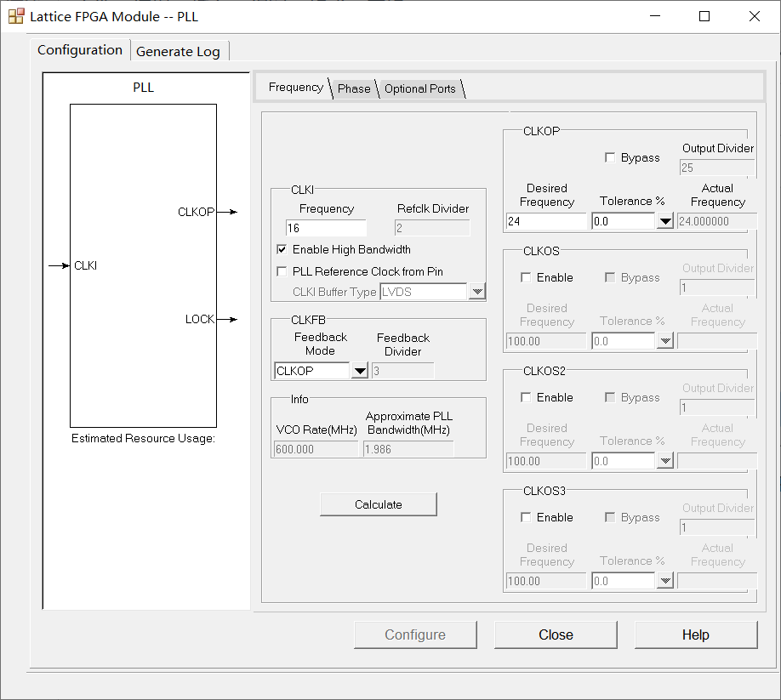
Task: Click the CLKOS3 Desired Frequency field
Action: click(x=546, y=581)
